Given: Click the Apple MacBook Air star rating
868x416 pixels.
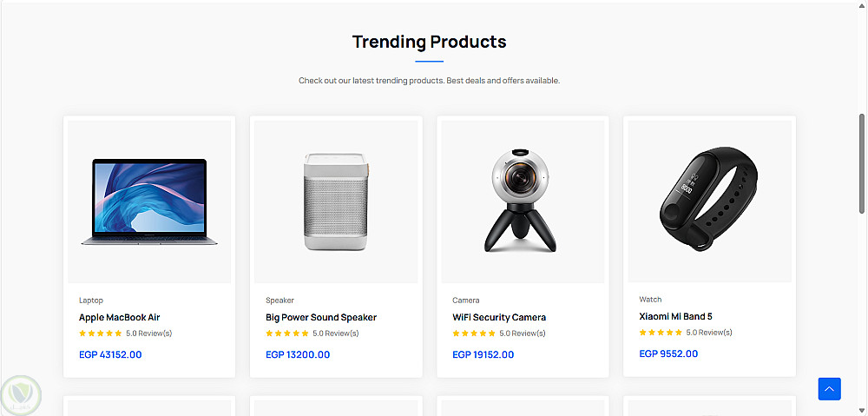Looking at the screenshot, I should tap(101, 333).
